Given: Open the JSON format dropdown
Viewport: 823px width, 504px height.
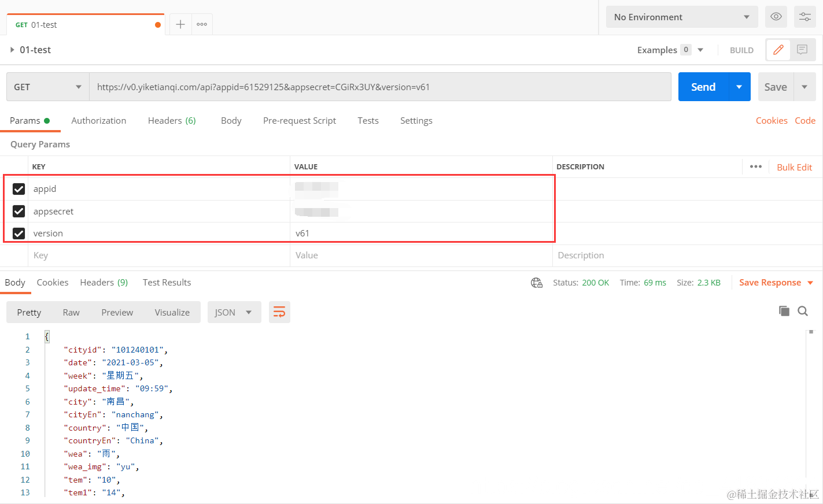Looking at the screenshot, I should (234, 312).
